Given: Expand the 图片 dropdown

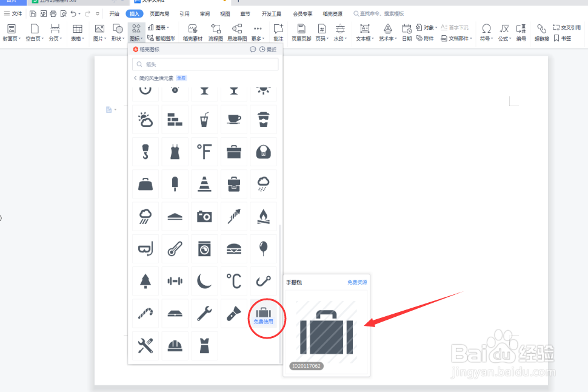Looking at the screenshot, I should pyautogui.click(x=100, y=33).
